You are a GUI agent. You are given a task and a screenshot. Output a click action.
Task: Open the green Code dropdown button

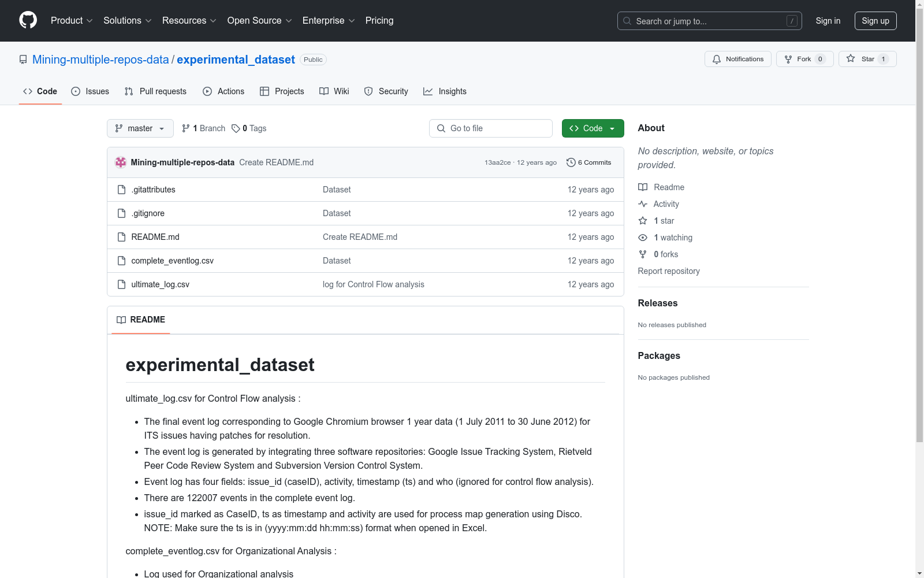point(593,128)
